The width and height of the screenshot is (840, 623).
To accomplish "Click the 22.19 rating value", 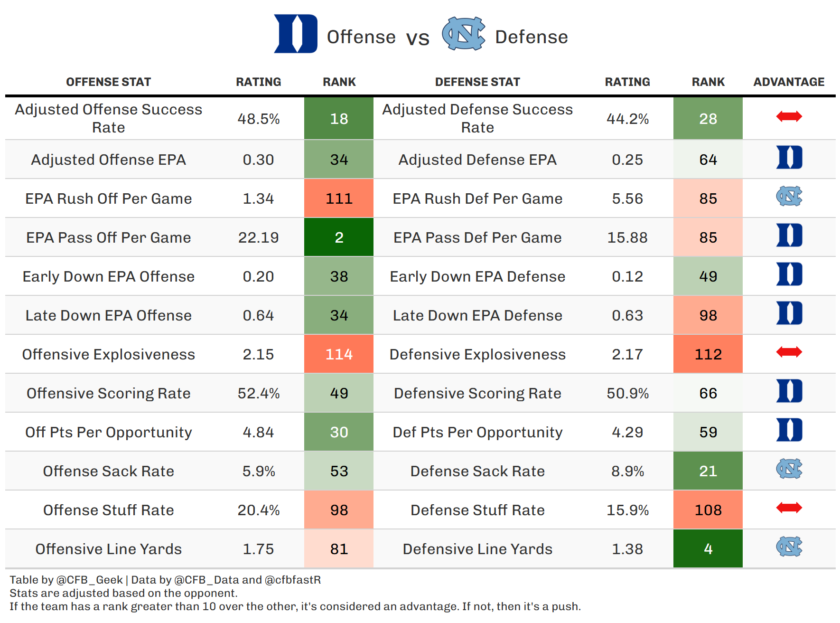I will point(258,237).
